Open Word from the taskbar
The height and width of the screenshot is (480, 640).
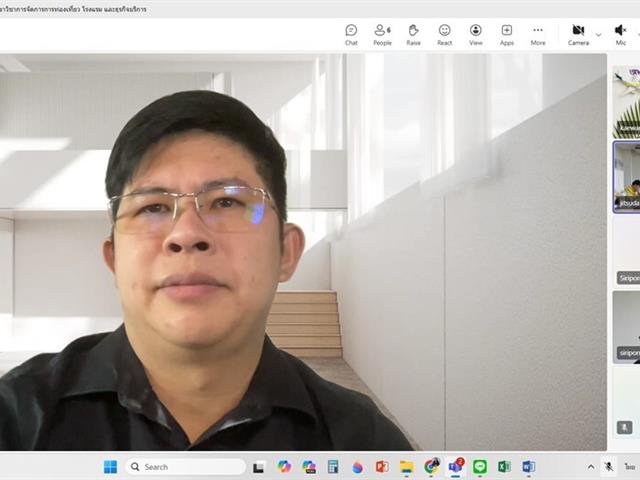(x=529, y=467)
